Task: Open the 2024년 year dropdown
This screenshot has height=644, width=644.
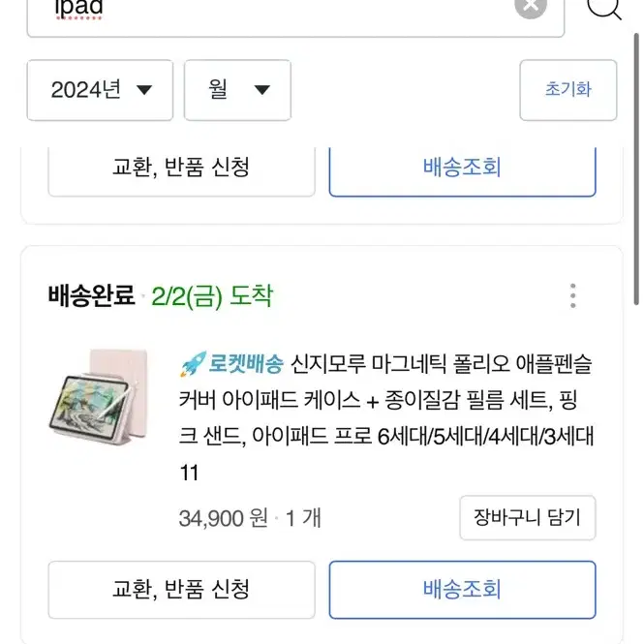Action: (100, 90)
